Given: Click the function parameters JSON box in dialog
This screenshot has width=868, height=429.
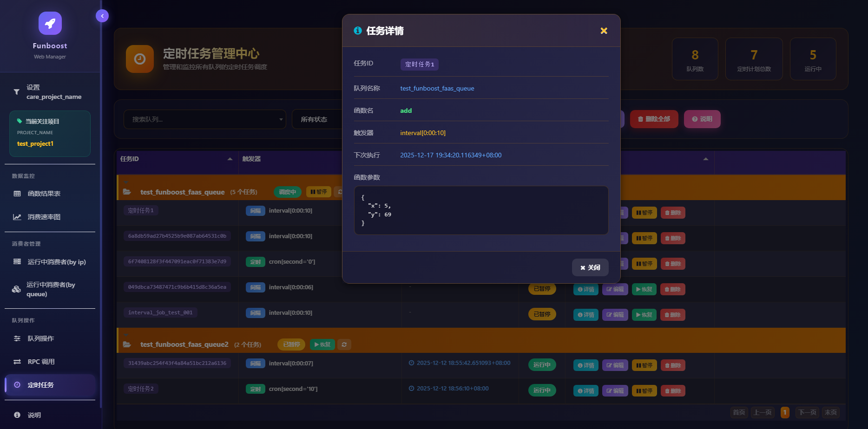Looking at the screenshot, I should coord(481,210).
